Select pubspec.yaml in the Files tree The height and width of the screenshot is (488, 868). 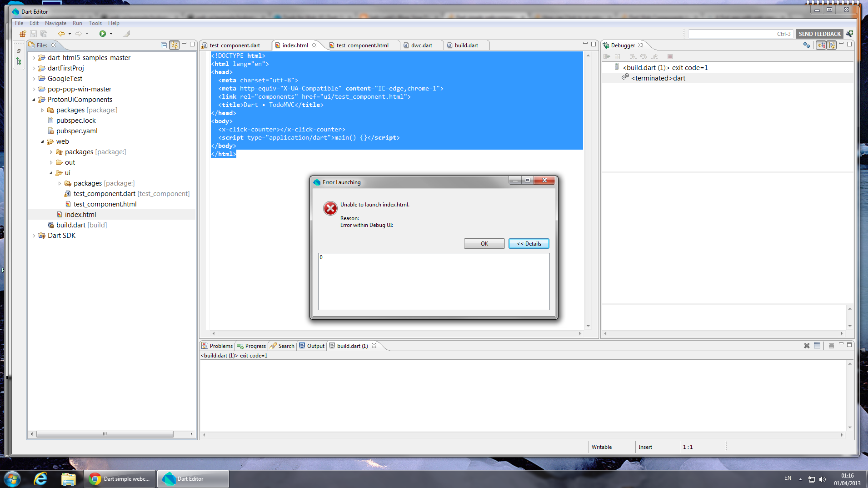(77, 131)
